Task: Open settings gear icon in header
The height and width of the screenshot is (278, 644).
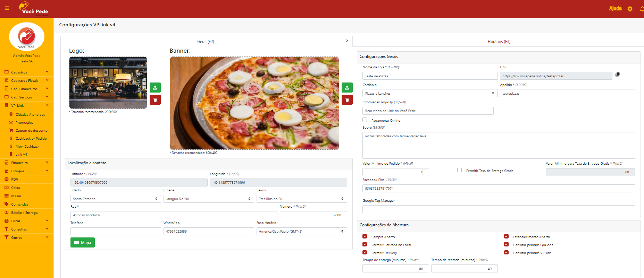Action: tap(630, 9)
